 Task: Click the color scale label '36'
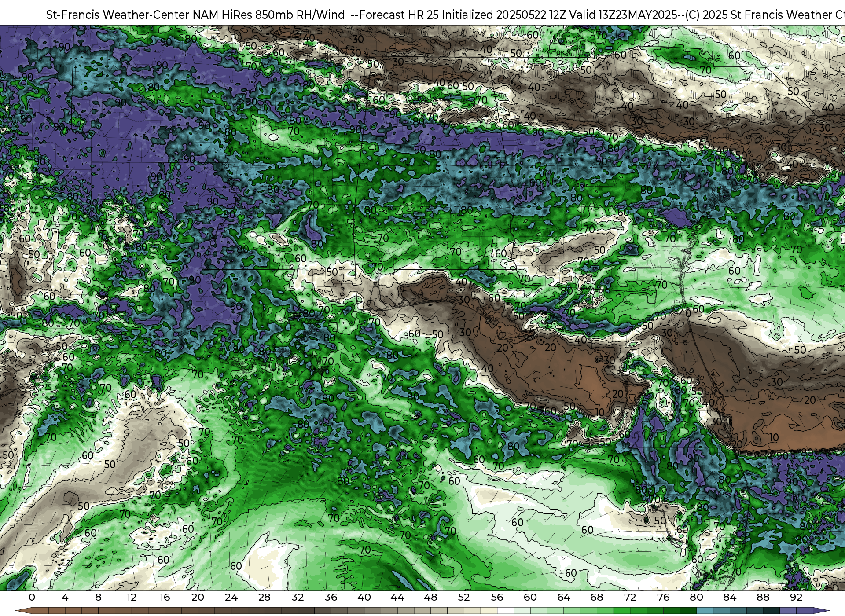(331, 597)
